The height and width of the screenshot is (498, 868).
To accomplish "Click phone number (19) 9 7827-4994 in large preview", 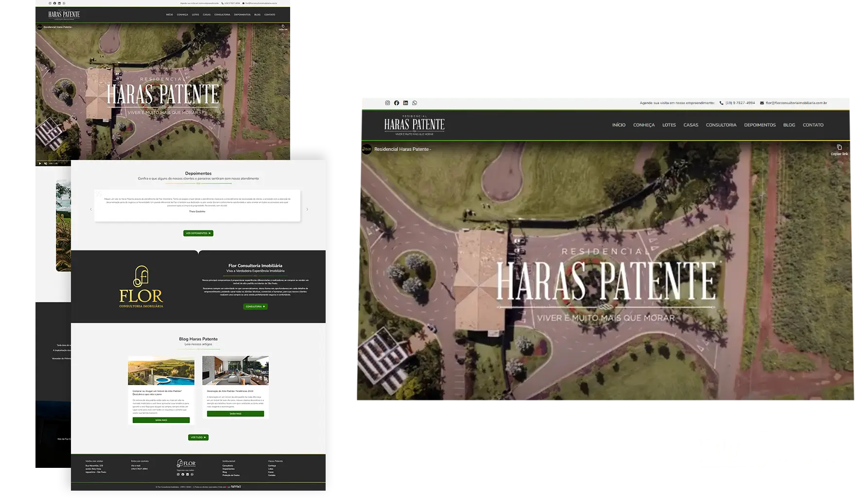I will point(740,103).
